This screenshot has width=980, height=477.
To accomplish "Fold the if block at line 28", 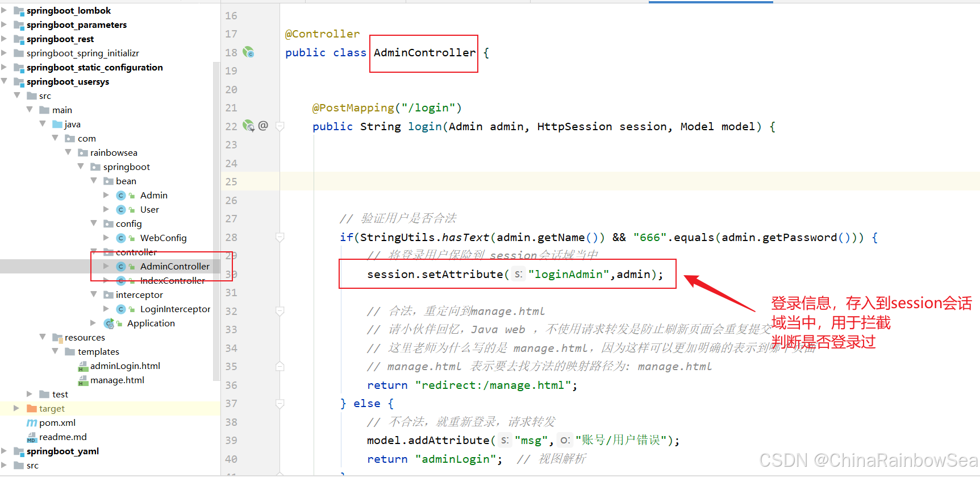I will [280, 237].
